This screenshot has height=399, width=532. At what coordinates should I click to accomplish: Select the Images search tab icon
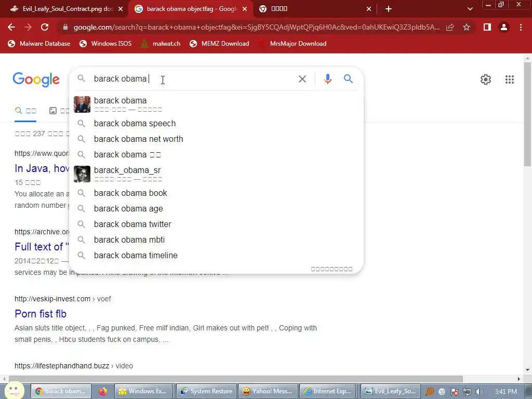click(53, 111)
